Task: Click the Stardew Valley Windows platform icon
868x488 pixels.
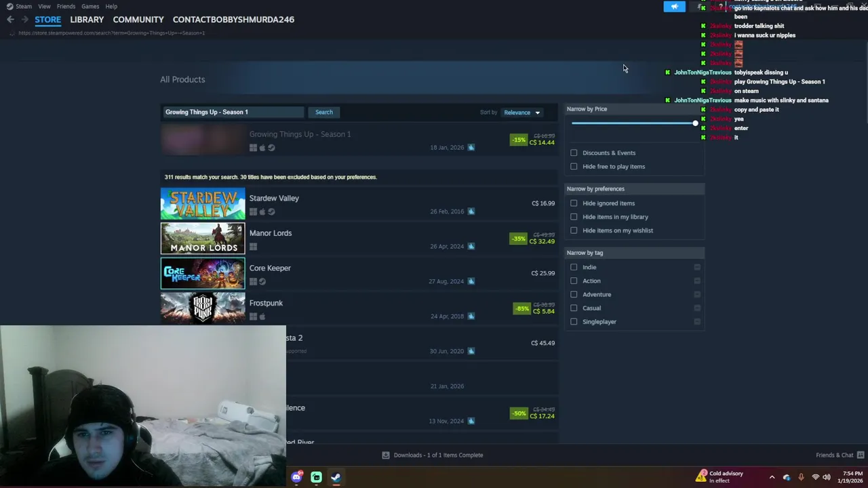Action: pos(253,211)
